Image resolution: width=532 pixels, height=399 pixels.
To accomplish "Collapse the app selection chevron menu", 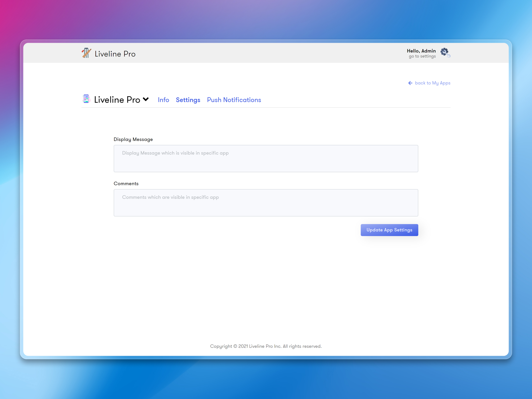I will point(146,99).
